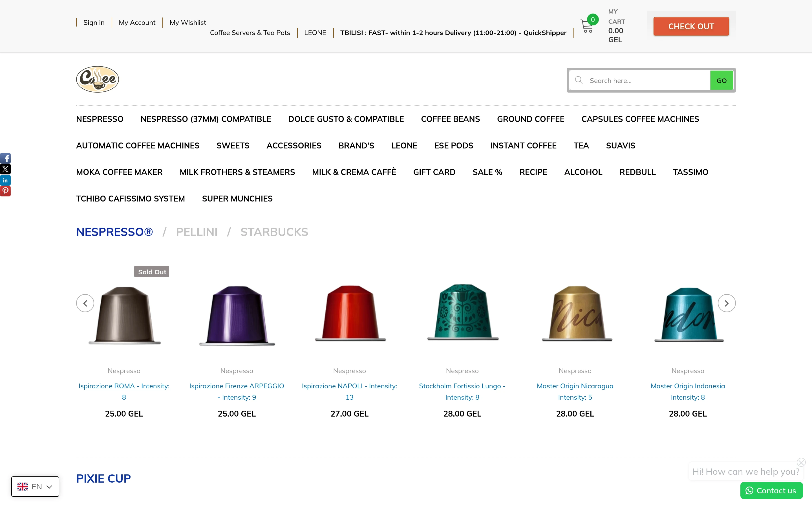The height and width of the screenshot is (508, 812).
Task: Open Coffee Servers & Tea Pots link
Action: (x=250, y=32)
